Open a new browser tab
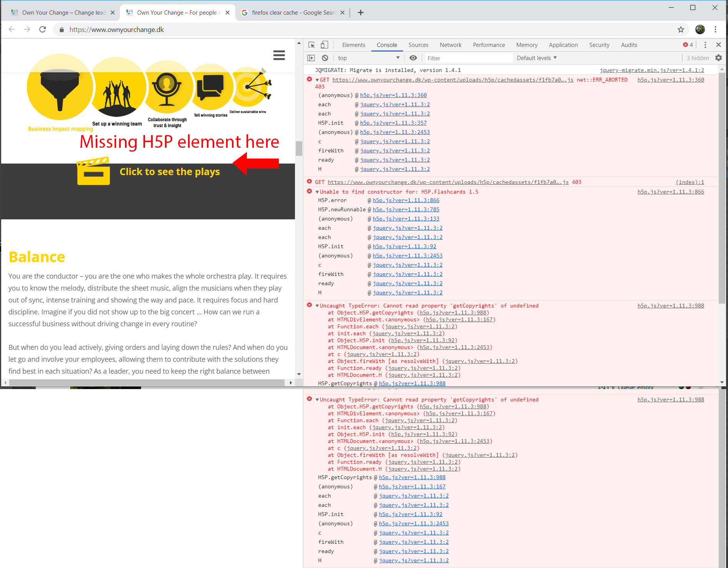Screen dimensions: 728x568 [360, 13]
